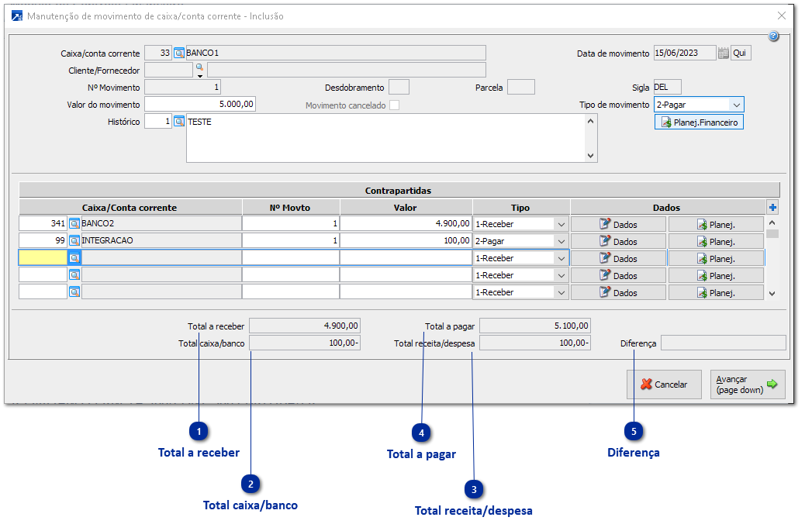Image resolution: width=812 pixels, height=531 pixels.
Task: Click the Planej.Financeiro button
Action: (x=699, y=122)
